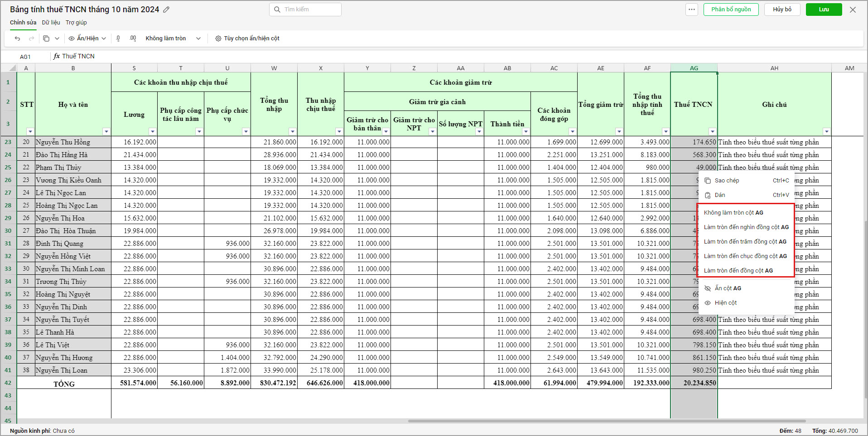Viewport: 868px width, 436px height.
Task: Click the Redo arrow icon
Action: [x=31, y=38]
